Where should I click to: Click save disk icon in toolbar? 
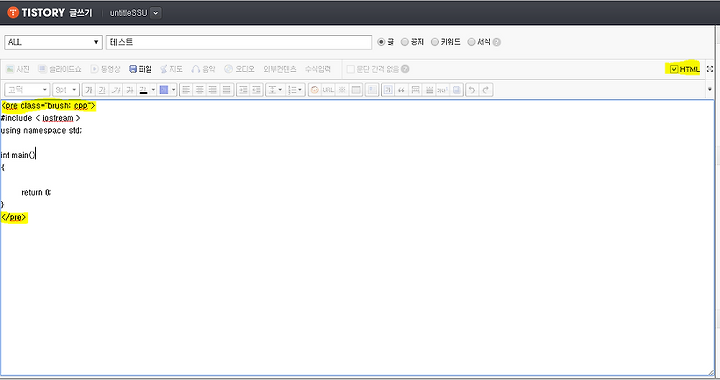click(x=456, y=90)
